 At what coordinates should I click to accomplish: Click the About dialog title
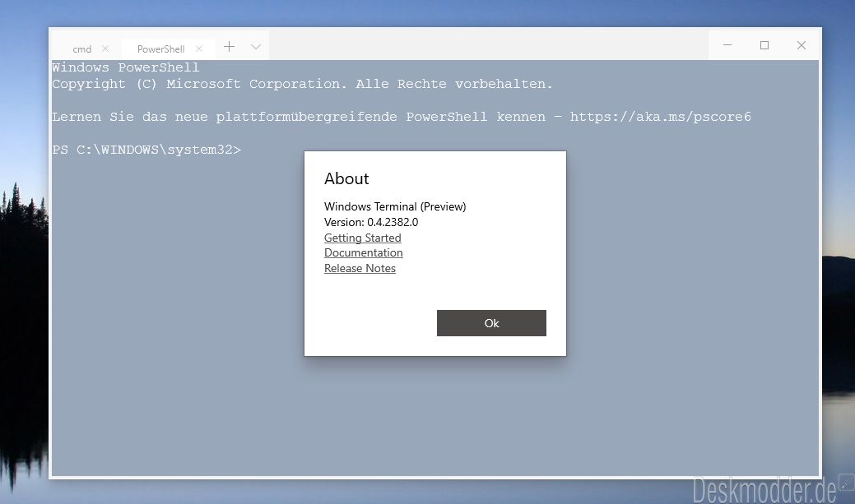[346, 178]
